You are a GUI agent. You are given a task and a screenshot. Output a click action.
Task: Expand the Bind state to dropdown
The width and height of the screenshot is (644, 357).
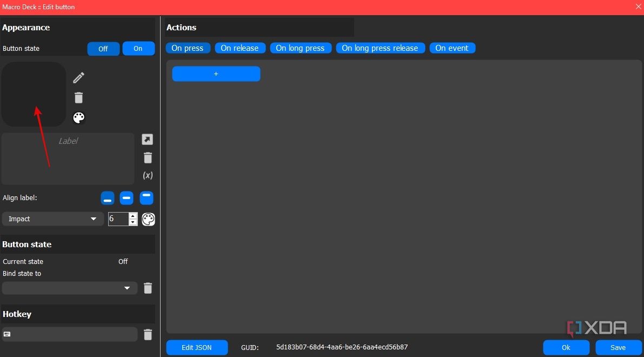69,288
